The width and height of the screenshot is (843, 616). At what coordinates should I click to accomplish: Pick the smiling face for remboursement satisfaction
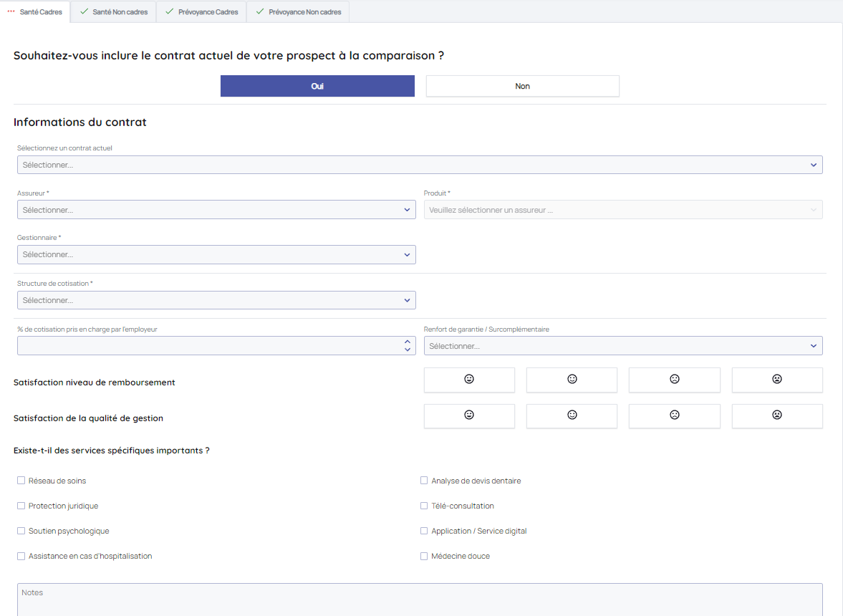pos(572,380)
